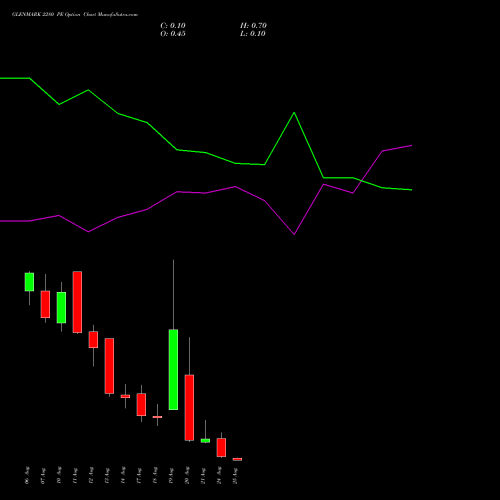Click the close value 'C: 0.10'
The width and height of the screenshot is (500, 500).
click(173, 26)
